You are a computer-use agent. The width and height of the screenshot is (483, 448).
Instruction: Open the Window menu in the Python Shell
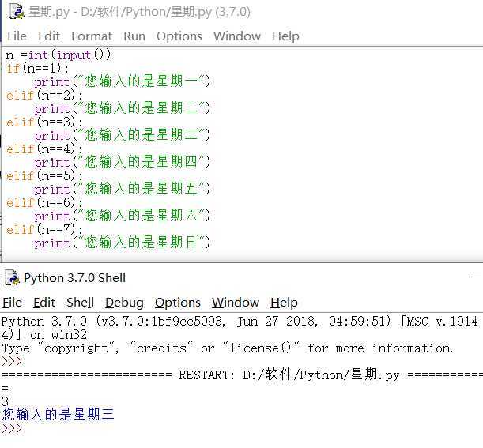tap(236, 303)
